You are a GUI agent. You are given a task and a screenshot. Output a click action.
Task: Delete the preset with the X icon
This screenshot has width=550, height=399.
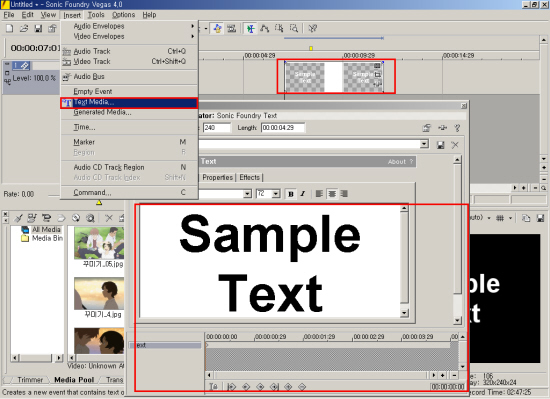tap(455, 145)
